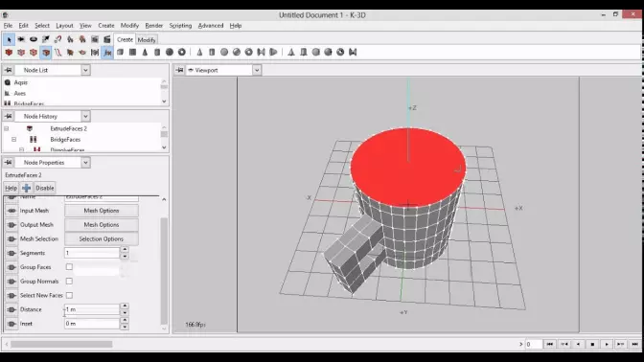Image resolution: width=644 pixels, height=362 pixels.
Task: Open the Scripting menu
Action: pos(180,26)
